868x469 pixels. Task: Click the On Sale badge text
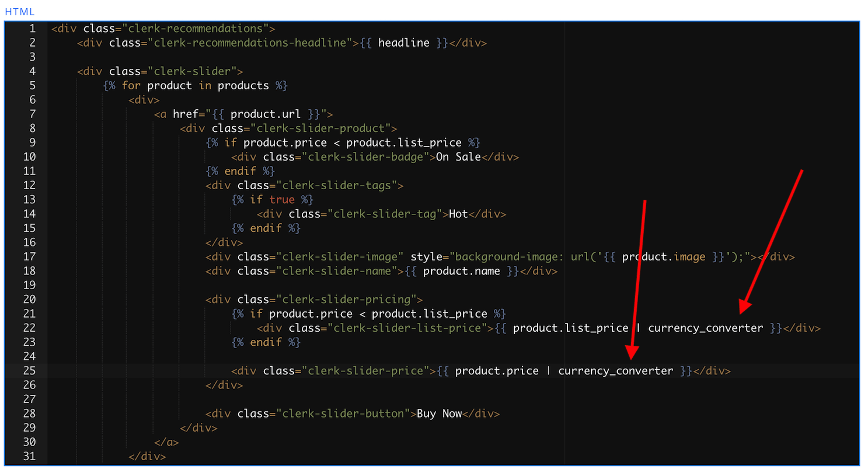[x=458, y=157]
